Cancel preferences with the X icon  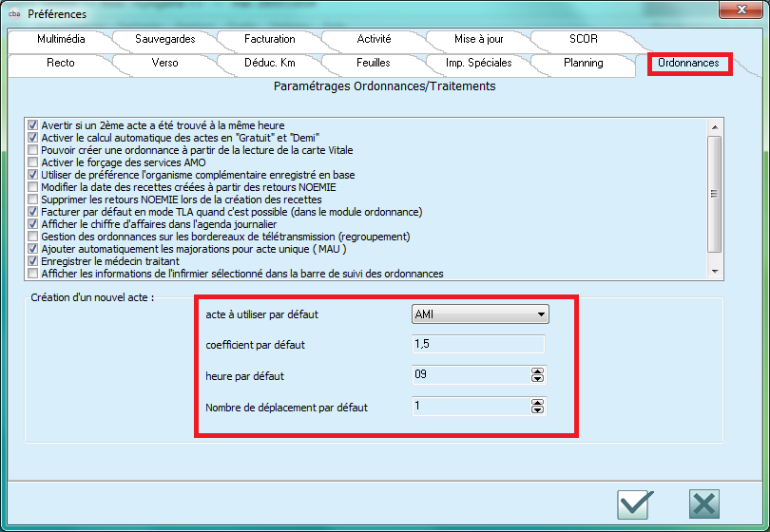tap(704, 504)
